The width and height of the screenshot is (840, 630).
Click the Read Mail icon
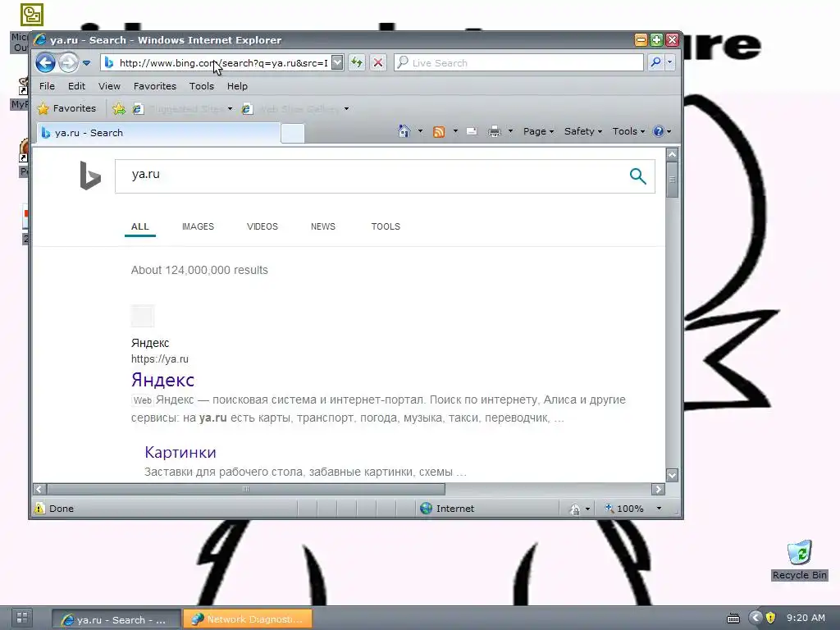[472, 131]
